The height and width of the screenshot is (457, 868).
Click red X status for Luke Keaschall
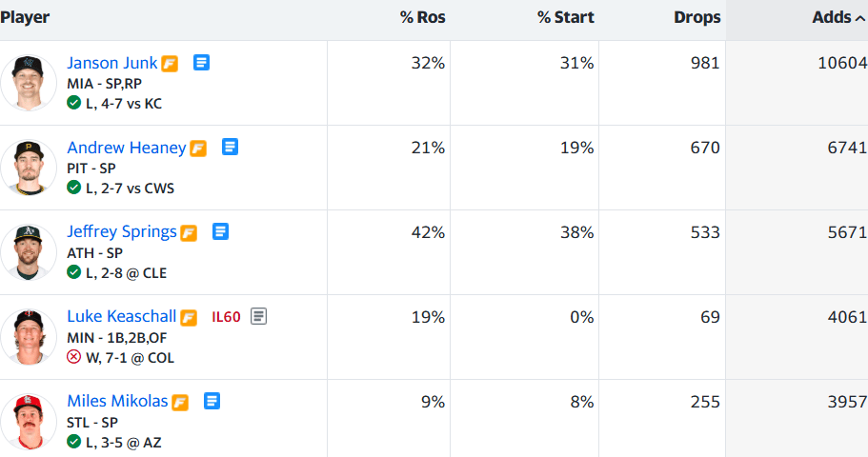(x=73, y=357)
